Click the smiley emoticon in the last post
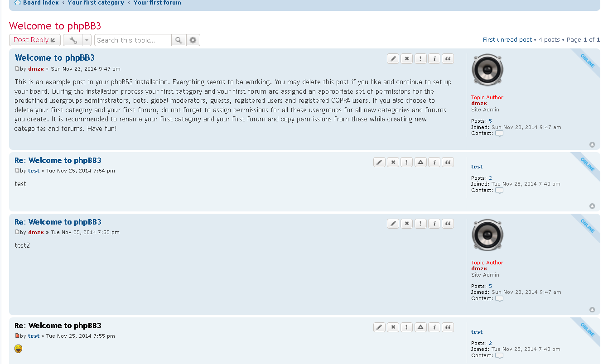608x364 pixels. tap(19, 349)
